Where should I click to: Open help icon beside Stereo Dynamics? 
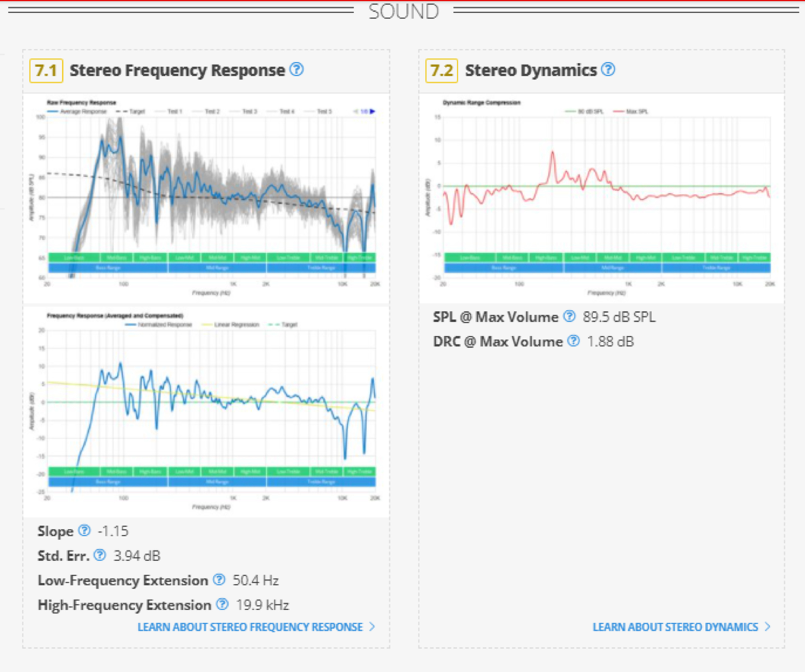608,70
